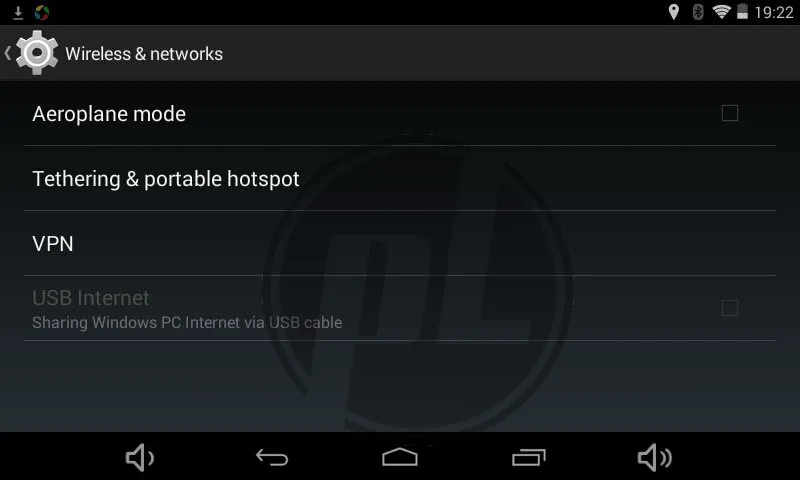Viewport: 800px width, 480px height.
Task: Go back using the header chevron
Action: [x=8, y=53]
